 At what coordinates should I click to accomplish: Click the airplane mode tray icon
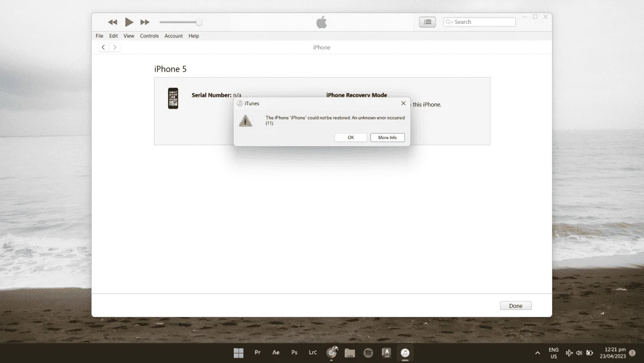coord(569,353)
